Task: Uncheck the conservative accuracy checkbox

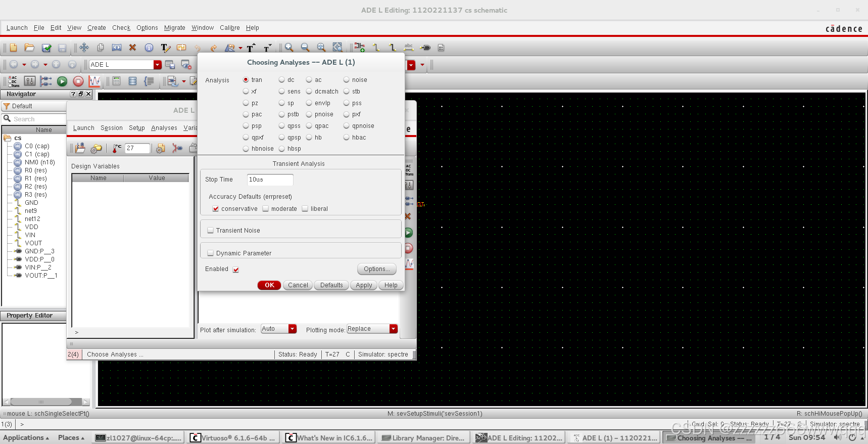Action: [x=215, y=209]
